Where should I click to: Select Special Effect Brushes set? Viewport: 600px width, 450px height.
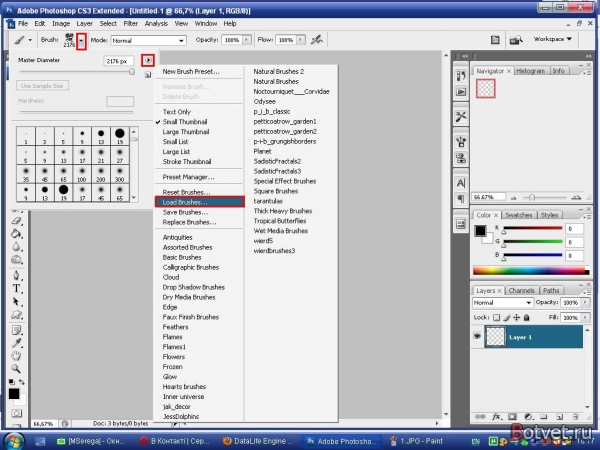(x=285, y=181)
